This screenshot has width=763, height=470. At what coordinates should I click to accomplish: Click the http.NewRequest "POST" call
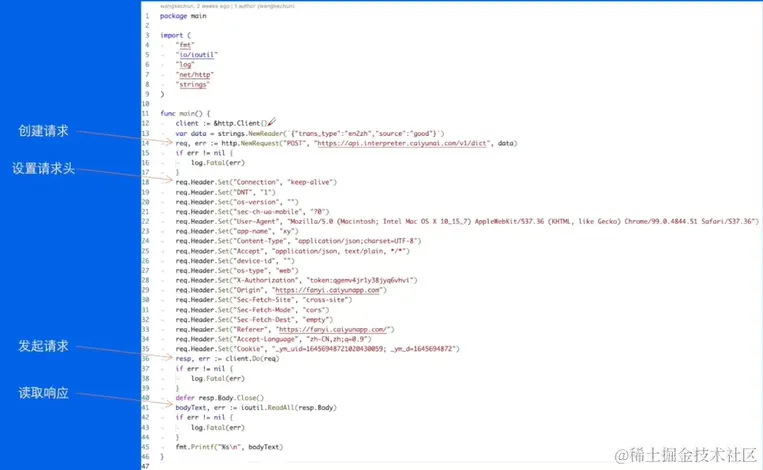point(346,143)
